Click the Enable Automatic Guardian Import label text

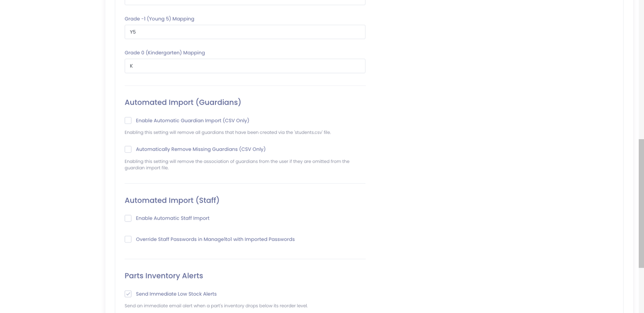(192, 120)
